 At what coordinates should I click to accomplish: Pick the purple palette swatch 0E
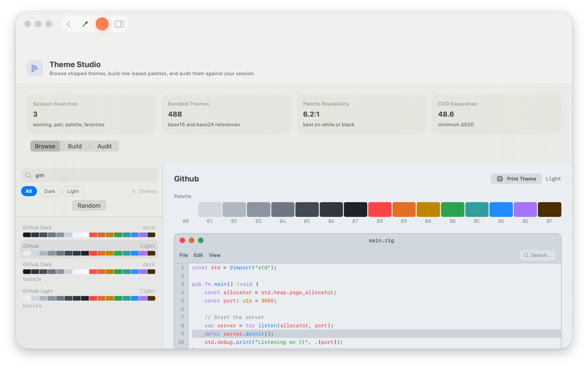point(525,210)
